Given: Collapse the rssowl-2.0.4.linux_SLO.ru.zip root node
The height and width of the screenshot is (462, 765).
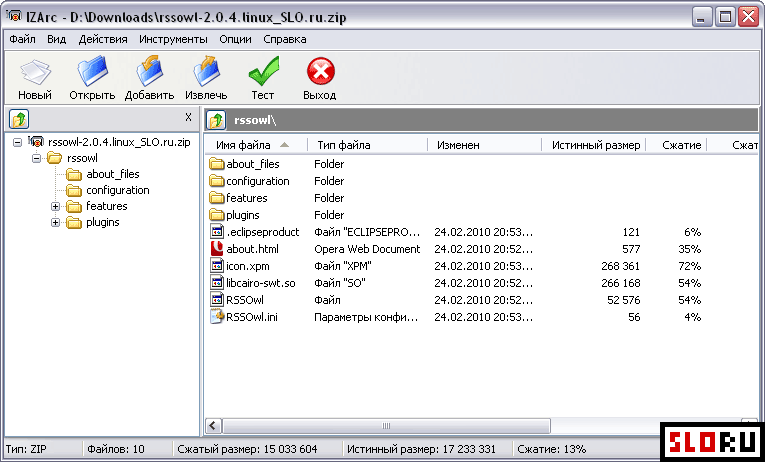Looking at the screenshot, I should pyautogui.click(x=18, y=142).
